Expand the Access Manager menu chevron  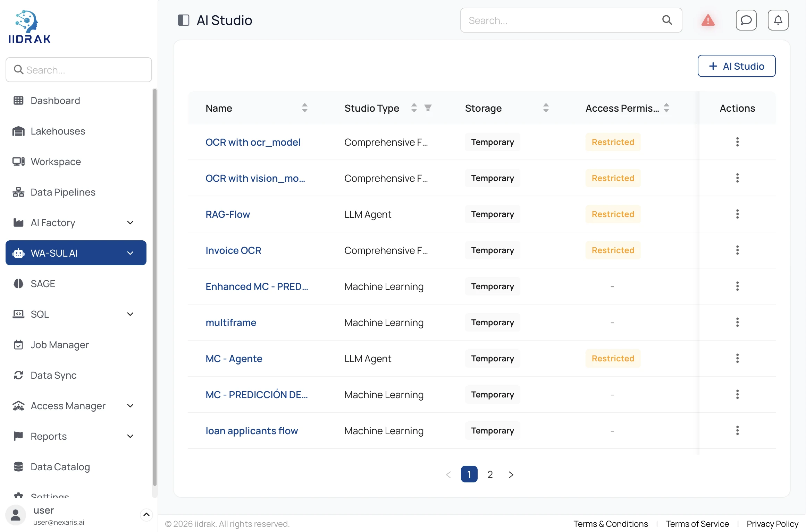[x=130, y=405]
